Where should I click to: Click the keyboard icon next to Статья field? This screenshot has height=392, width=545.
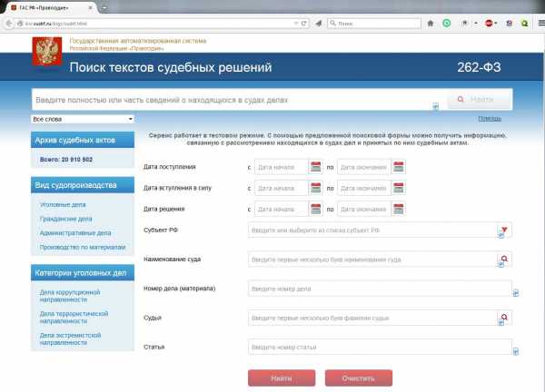pyautogui.click(x=515, y=351)
